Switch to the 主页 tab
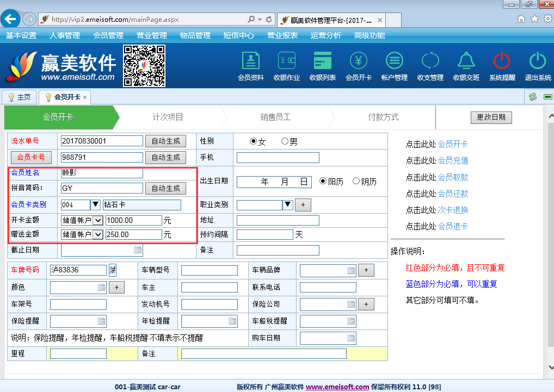This screenshot has height=392, width=554. point(19,97)
